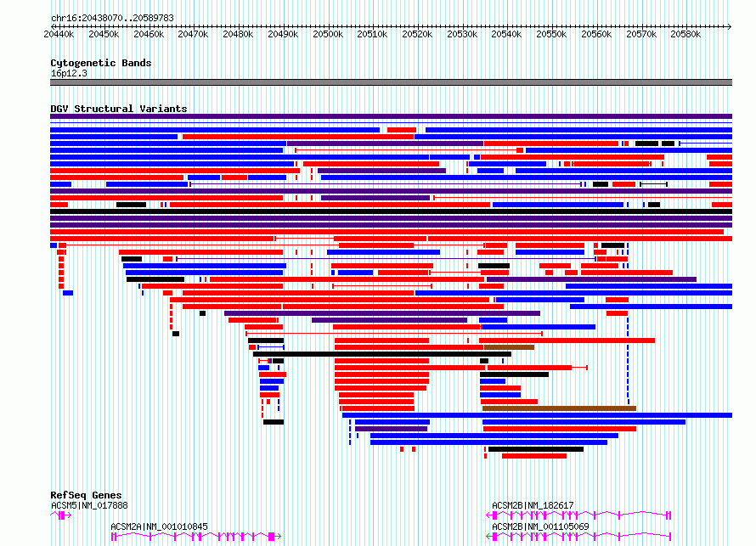Click the lowest black variant above ACSM2B
This screenshot has width=756, height=546.
(536, 449)
